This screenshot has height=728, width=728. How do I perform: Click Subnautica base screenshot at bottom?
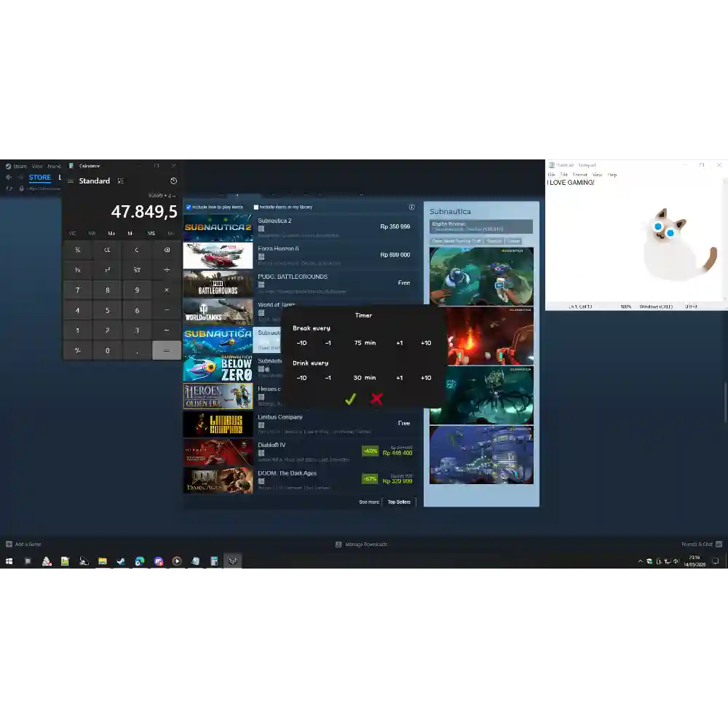pyautogui.click(x=481, y=455)
